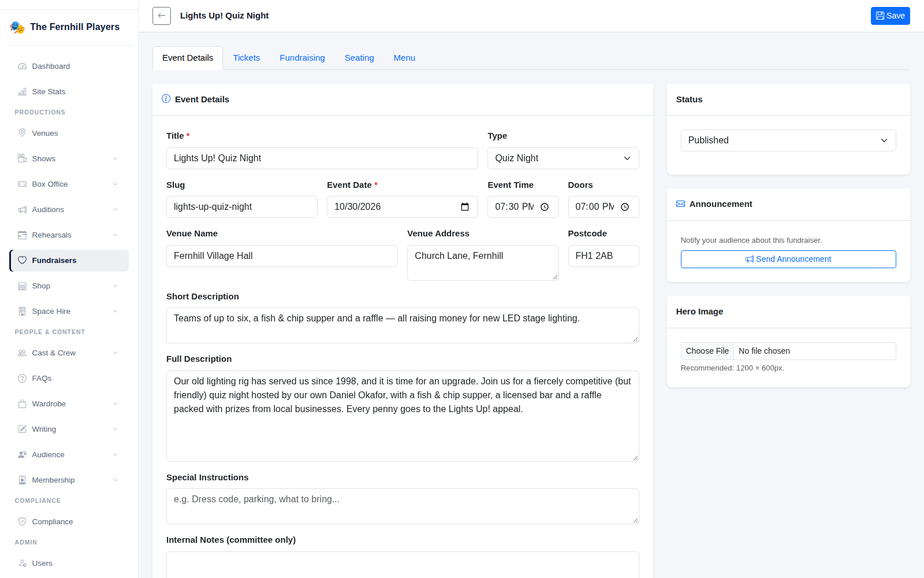Open Site Stats page
The height and width of the screenshot is (578, 924).
(69, 92)
